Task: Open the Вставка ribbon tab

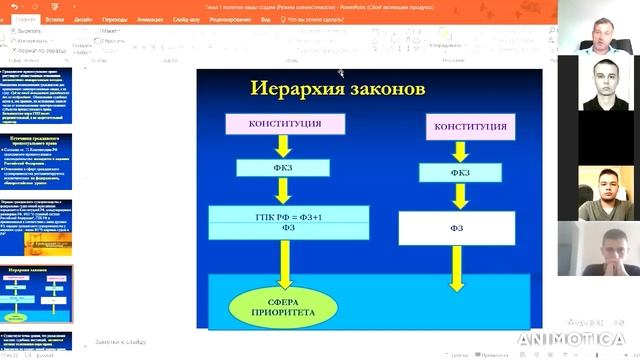Action: [55, 19]
